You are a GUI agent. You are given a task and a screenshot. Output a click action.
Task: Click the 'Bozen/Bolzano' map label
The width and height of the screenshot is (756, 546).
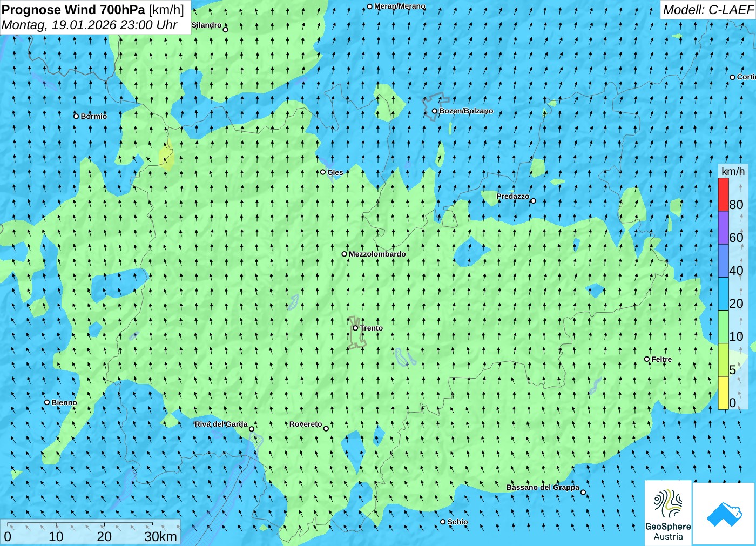(466, 111)
